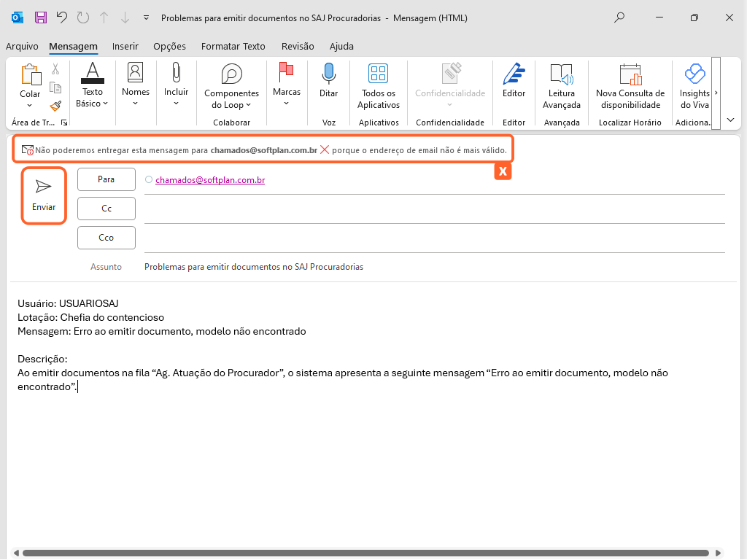The height and width of the screenshot is (560, 747).
Task: Click the Outlook app icon
Action: 18,17
